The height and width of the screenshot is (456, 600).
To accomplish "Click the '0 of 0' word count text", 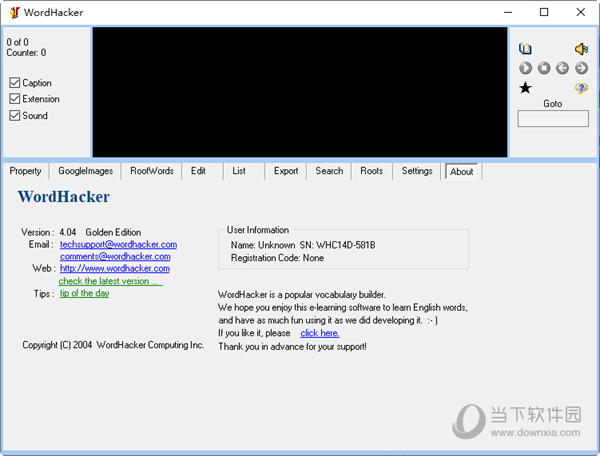I will click(18, 42).
